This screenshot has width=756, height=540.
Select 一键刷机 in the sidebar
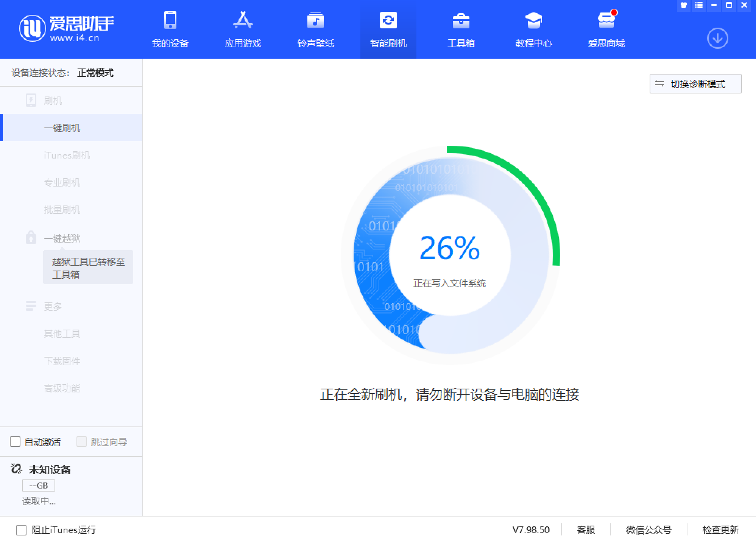(62, 128)
